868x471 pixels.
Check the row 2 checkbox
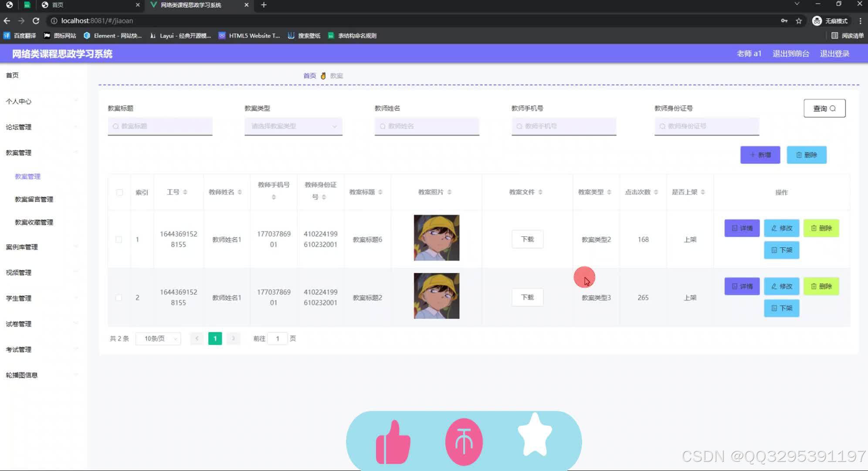(119, 297)
